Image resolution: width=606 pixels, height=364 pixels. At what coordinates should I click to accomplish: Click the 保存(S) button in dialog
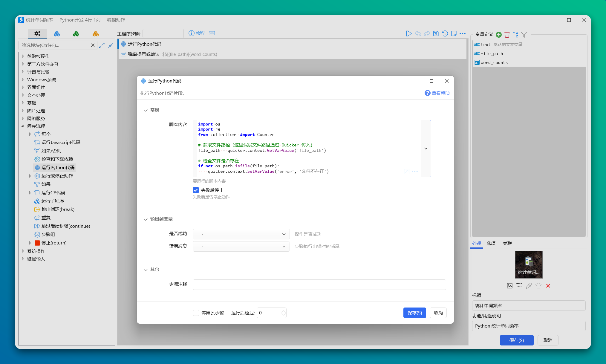[415, 313]
